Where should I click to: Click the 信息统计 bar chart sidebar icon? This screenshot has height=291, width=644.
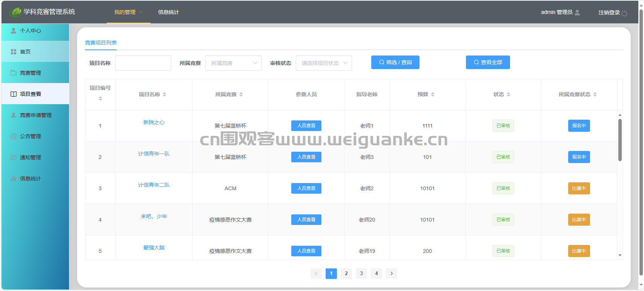point(14,179)
